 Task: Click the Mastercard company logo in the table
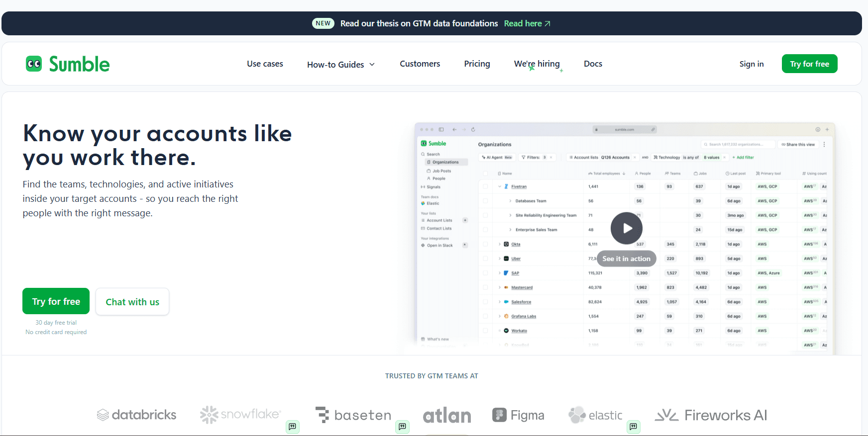pyautogui.click(x=506, y=288)
